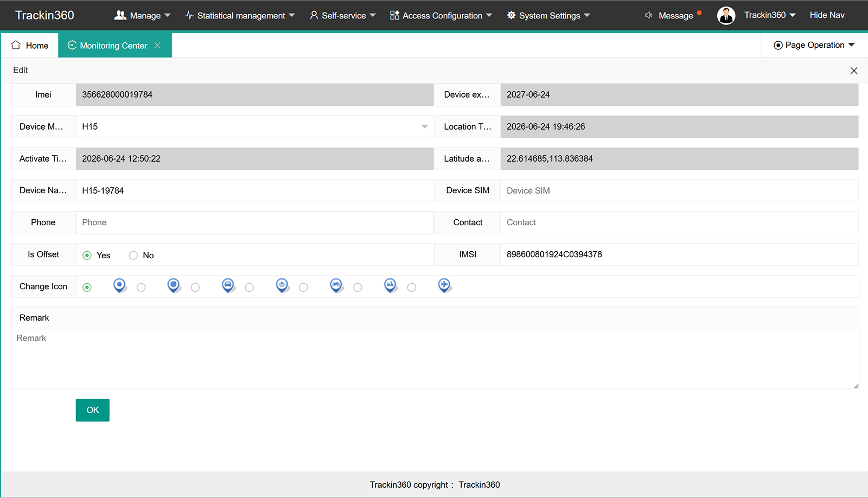The width and height of the screenshot is (868, 498).
Task: Click the IMSI input field
Action: pyautogui.click(x=679, y=254)
